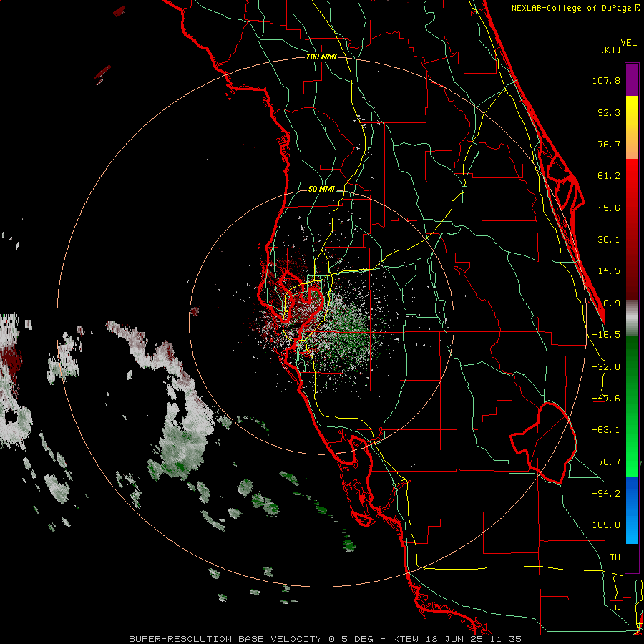The width and height of the screenshot is (644, 644).
Task: Select the 76.7 legend value
Action: [609, 144]
